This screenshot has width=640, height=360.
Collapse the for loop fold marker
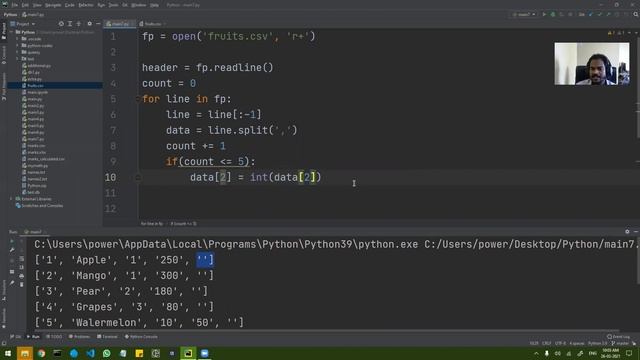tap(138, 99)
